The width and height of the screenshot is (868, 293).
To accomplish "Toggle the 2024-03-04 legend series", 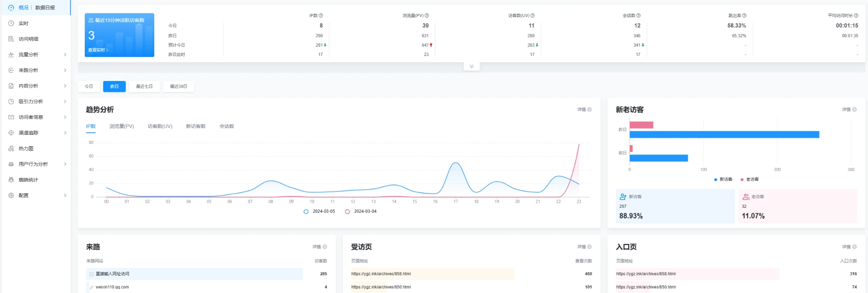I will [361, 211].
